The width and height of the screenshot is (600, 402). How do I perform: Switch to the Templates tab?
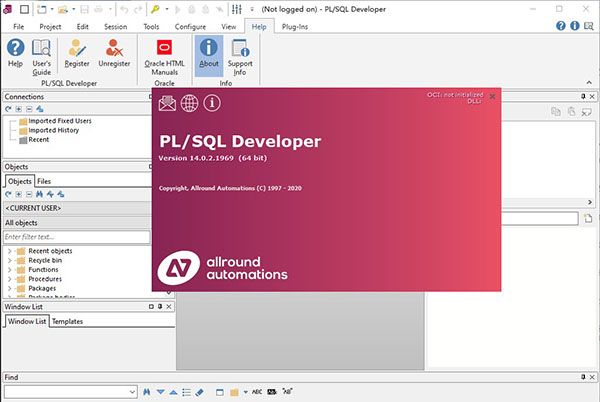(67, 321)
